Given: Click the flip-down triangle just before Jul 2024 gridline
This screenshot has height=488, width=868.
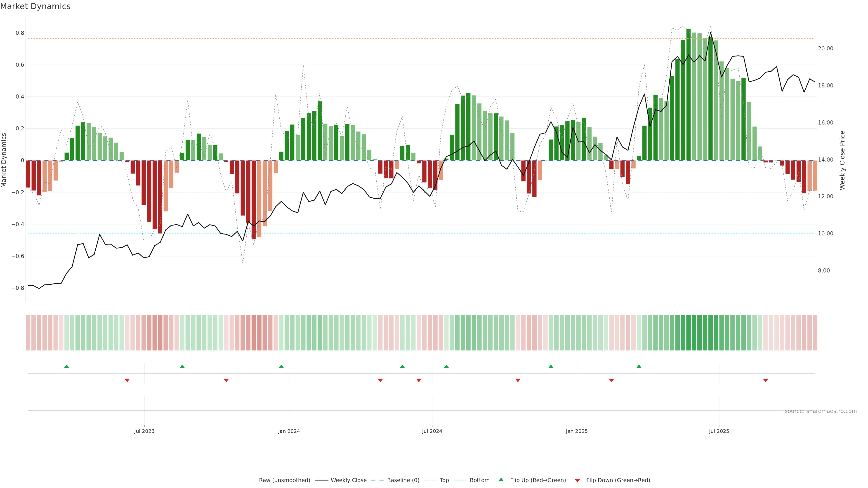Looking at the screenshot, I should tap(418, 380).
